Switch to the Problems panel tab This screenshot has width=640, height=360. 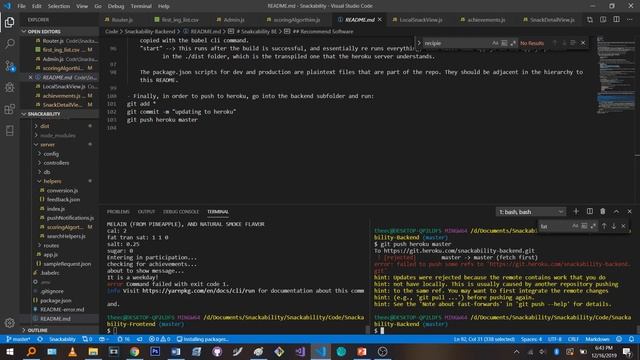pyautogui.click(x=118, y=211)
